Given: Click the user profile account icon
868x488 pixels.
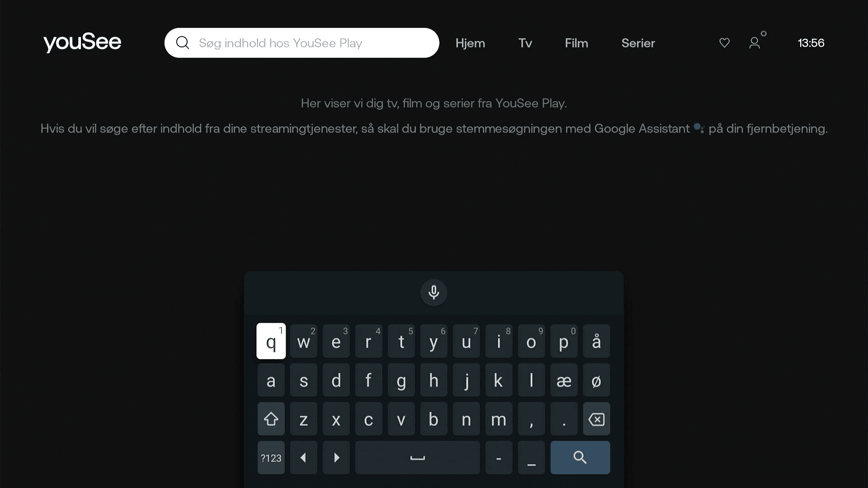Looking at the screenshot, I should 754,42.
